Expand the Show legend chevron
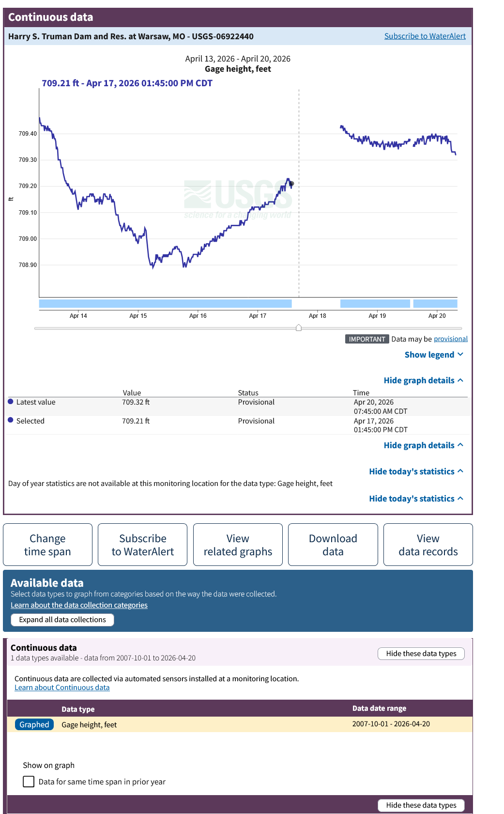Viewport: 504px width, 814px height. point(460,355)
